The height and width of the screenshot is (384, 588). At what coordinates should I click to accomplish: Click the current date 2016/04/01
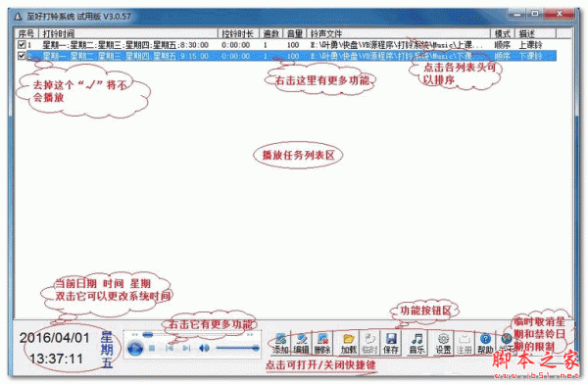click(x=55, y=338)
